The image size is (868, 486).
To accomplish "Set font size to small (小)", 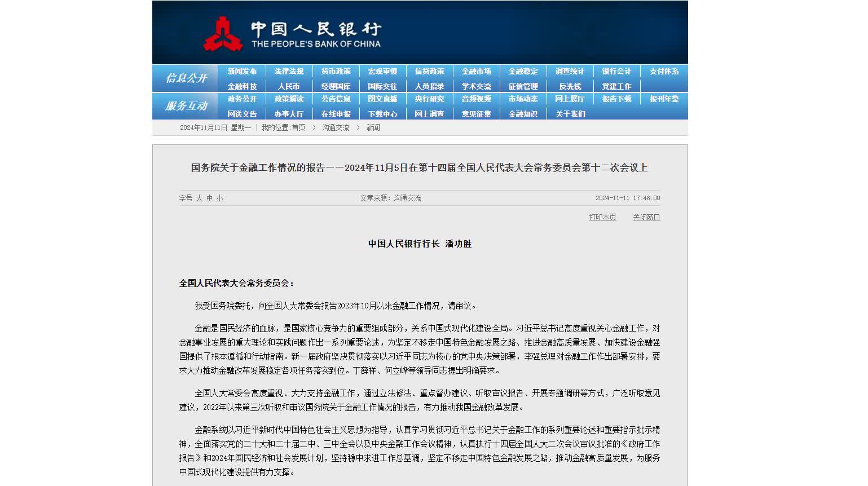I will [x=219, y=198].
